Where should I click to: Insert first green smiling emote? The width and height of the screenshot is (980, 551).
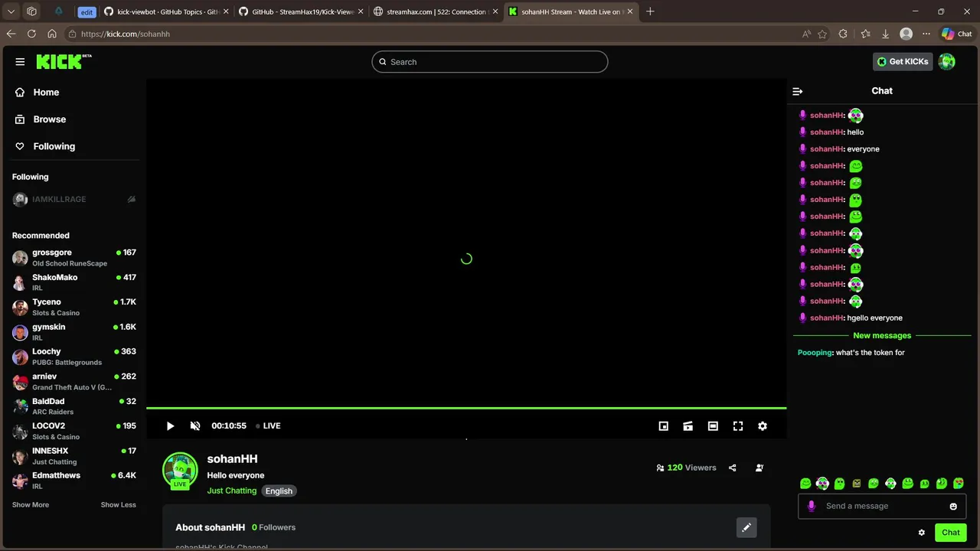[x=805, y=484]
